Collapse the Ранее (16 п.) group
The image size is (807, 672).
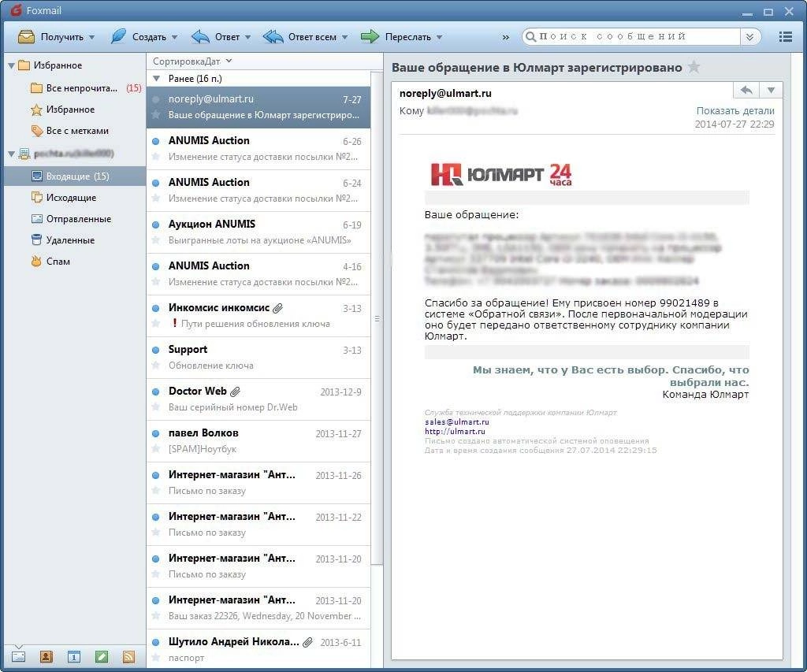[x=157, y=79]
